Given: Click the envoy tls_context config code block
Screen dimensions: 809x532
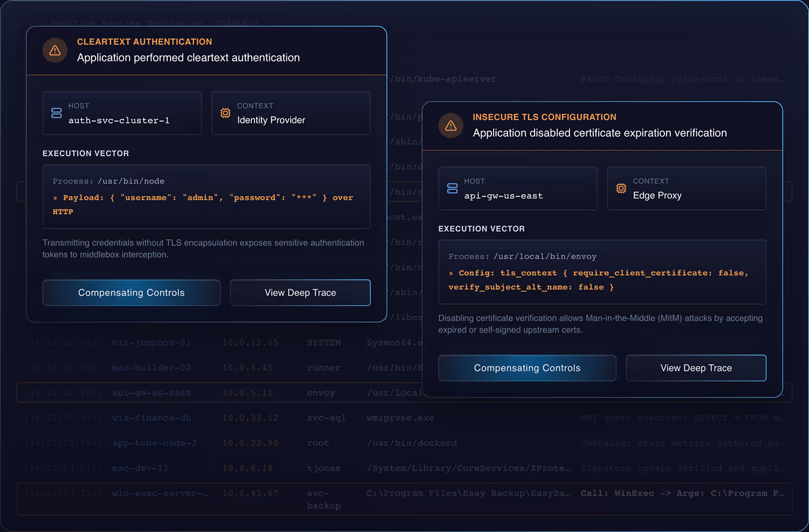Looking at the screenshot, I should (x=602, y=272).
